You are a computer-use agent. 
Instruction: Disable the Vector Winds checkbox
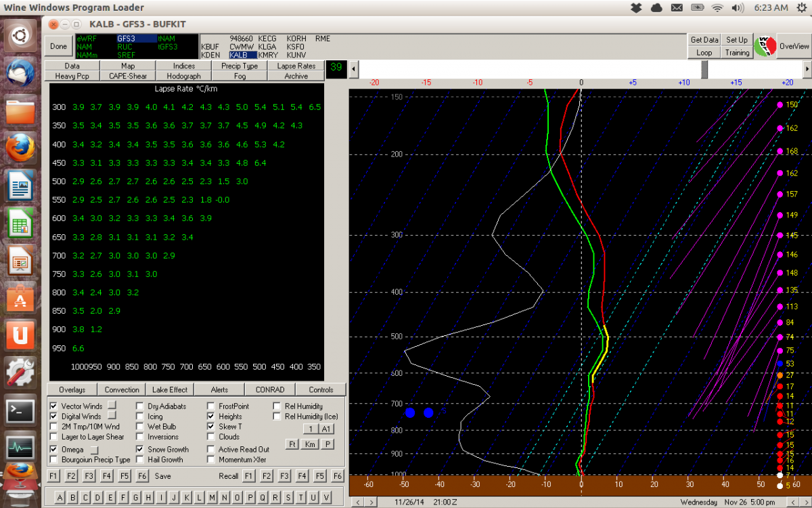coord(53,406)
